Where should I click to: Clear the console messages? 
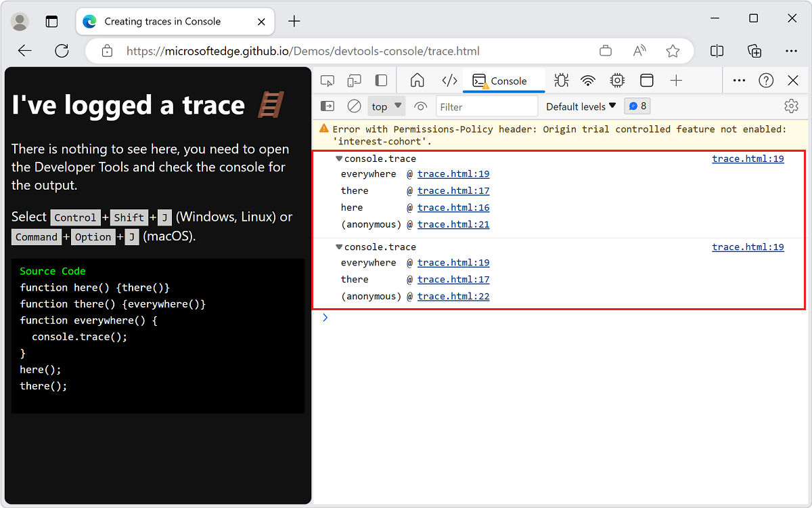(353, 106)
